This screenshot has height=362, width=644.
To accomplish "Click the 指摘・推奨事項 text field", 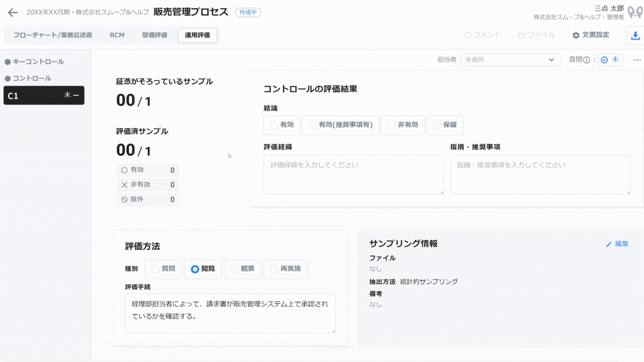I will tap(540, 174).
